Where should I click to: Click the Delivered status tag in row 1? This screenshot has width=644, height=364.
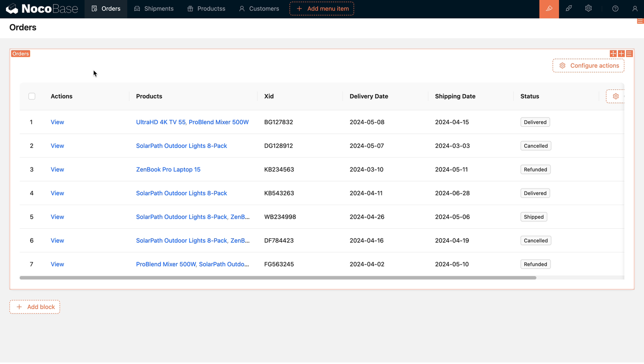pyautogui.click(x=535, y=122)
